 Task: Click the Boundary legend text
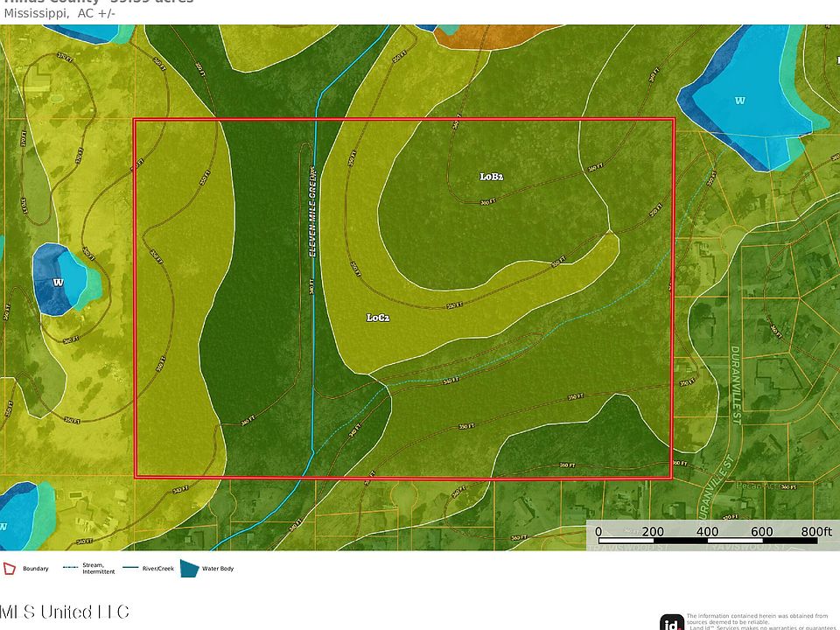(36, 569)
